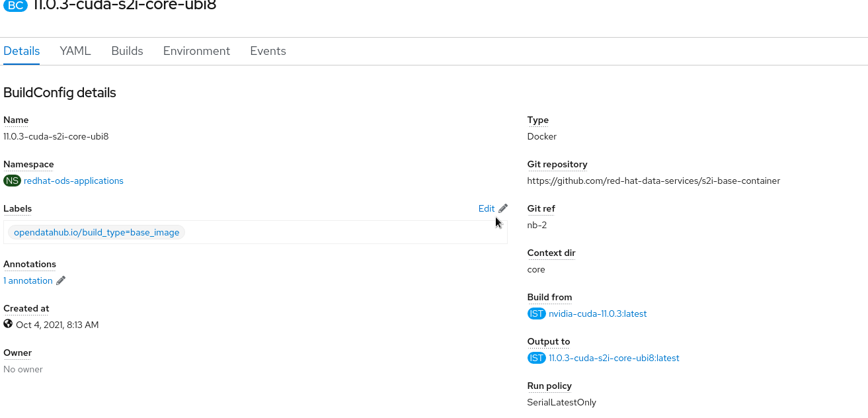Open the Builds tab
Image resolution: width=868 pixels, height=418 pixels.
coord(127,51)
